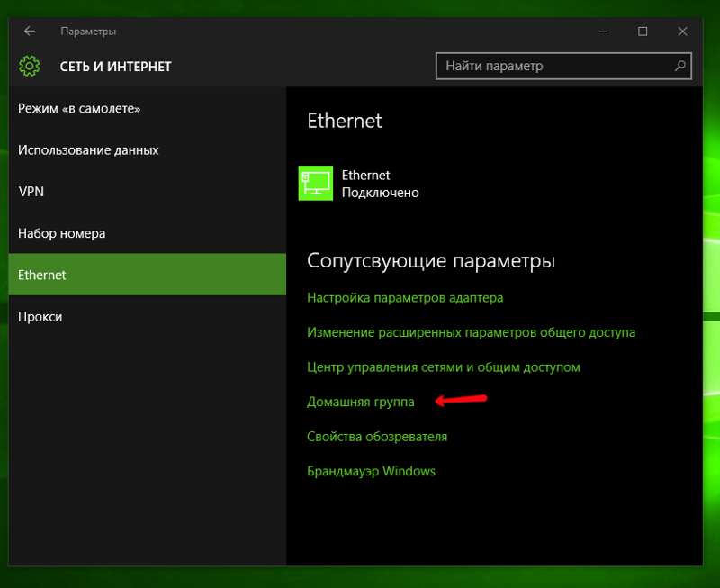This screenshot has width=720, height=588.
Task: Click the "Домашняя группа" link
Action: tap(361, 402)
